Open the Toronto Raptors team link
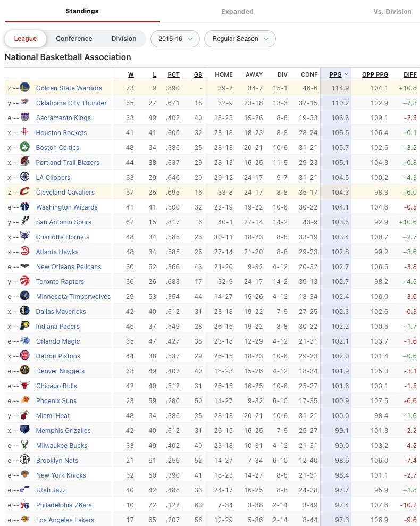 point(60,281)
